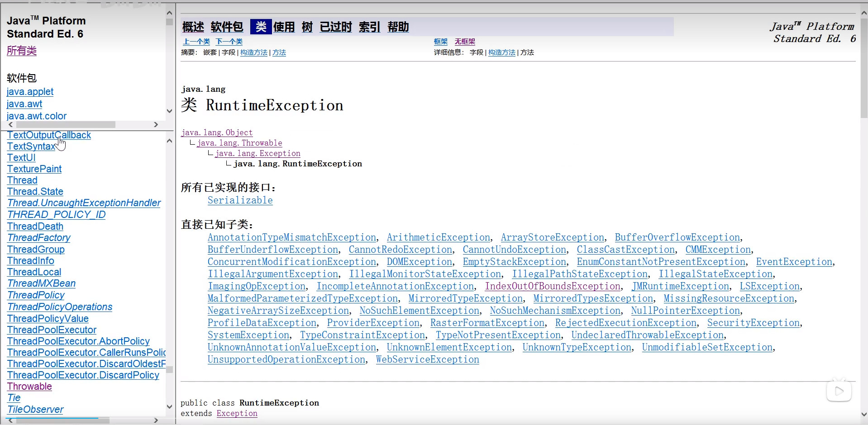868x425 pixels.
Task: Click the packages frame scroll-left arrow
Action: [11, 124]
